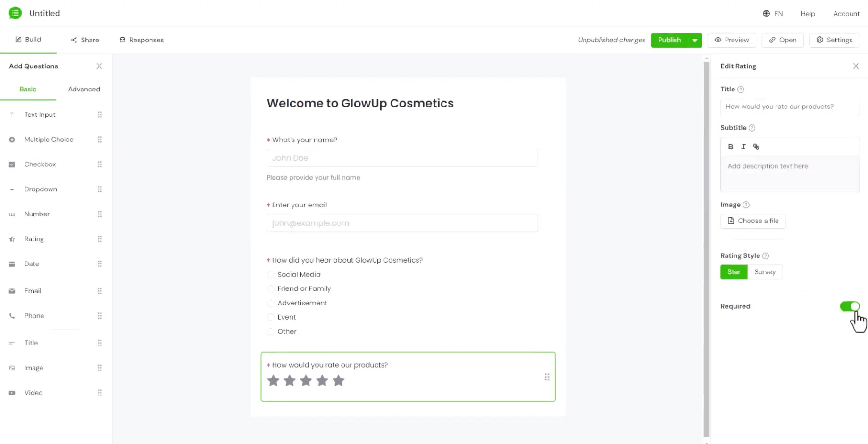Open the Help menu
Screen dimensions: 868x444
click(808, 14)
